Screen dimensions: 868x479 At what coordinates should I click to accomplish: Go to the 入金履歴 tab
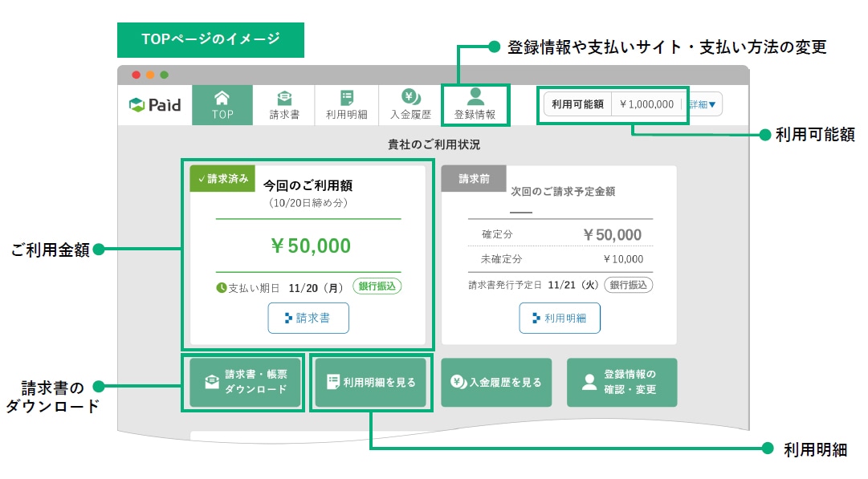click(x=410, y=105)
